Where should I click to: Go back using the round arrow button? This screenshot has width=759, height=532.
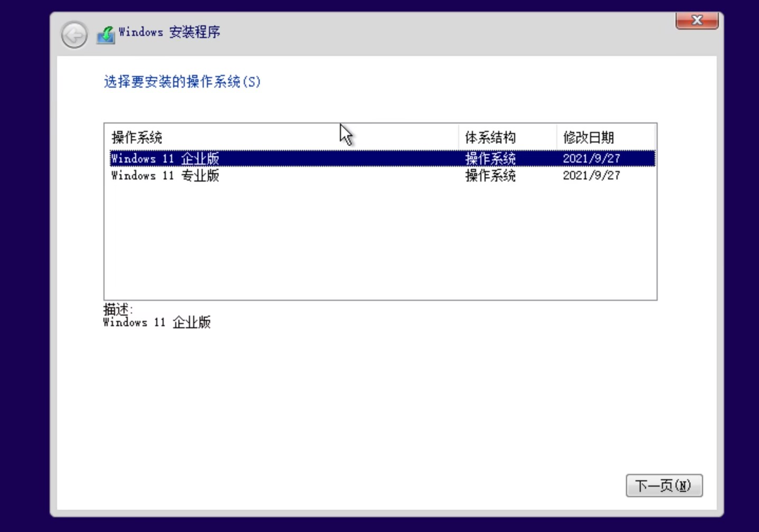[74, 35]
